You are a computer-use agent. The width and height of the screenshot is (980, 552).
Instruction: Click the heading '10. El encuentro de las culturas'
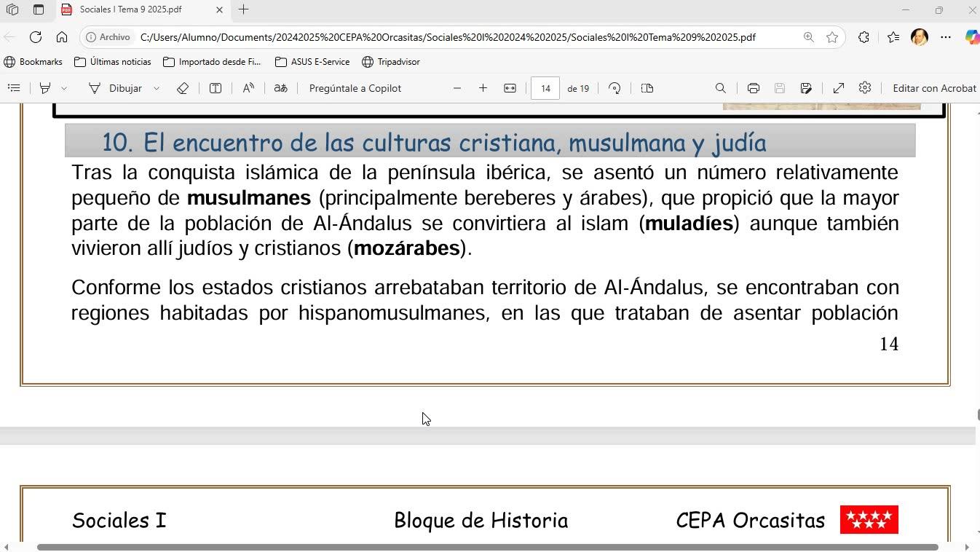pos(434,142)
